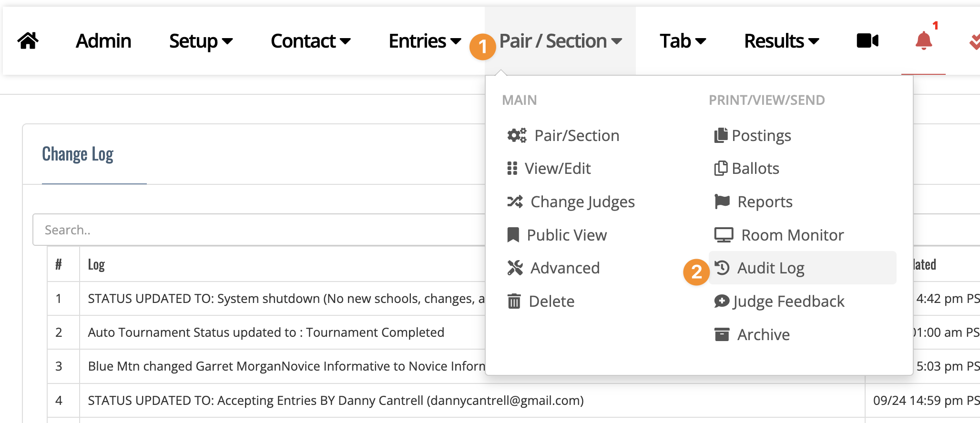This screenshot has height=423, width=980.
Task: Open the Entries dropdown
Action: 425,41
